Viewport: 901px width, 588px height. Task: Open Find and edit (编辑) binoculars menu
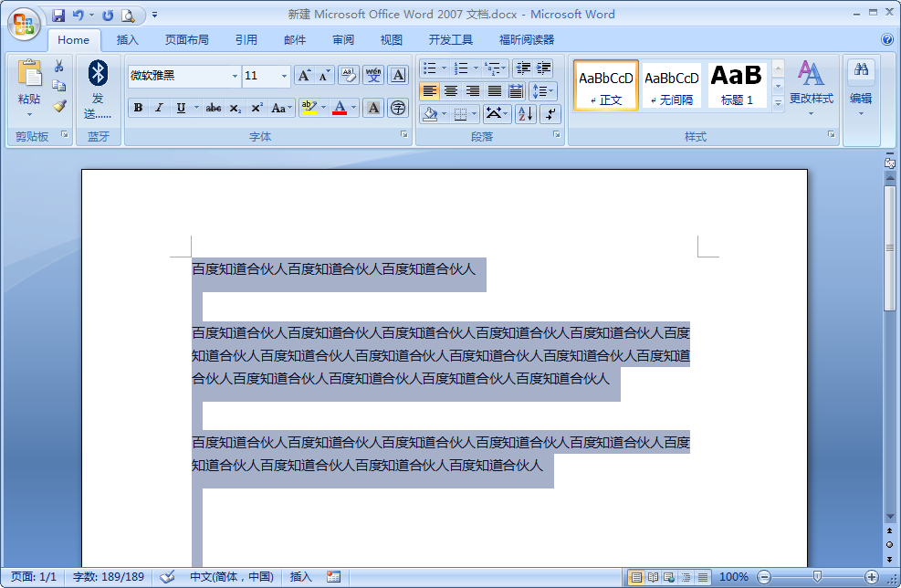[861, 89]
